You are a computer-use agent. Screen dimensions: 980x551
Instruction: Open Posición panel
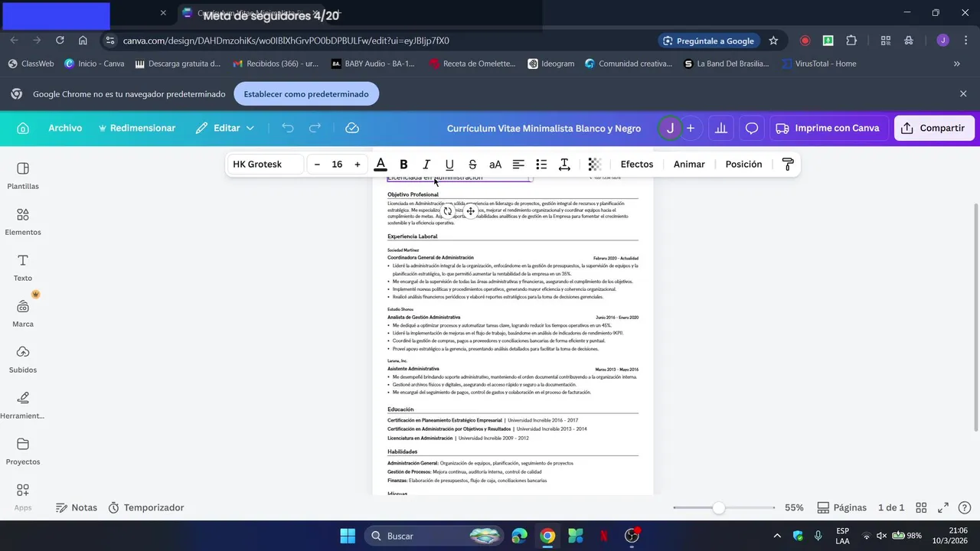743,165
